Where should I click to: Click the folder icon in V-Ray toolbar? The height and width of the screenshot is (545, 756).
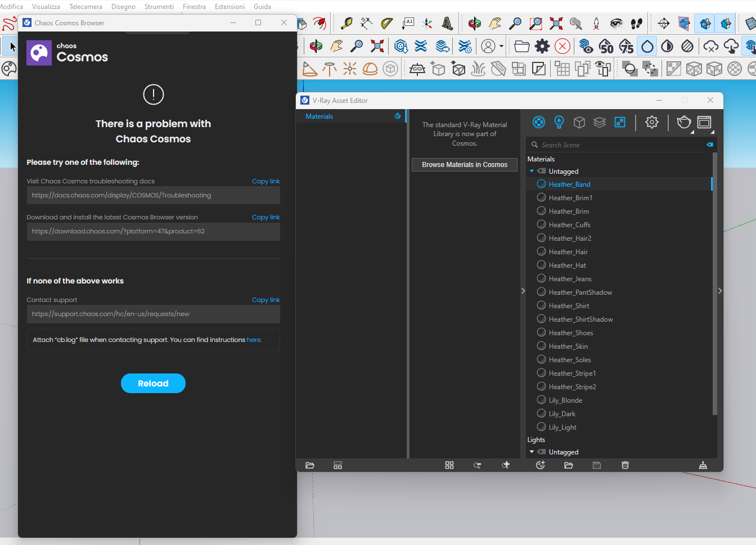tap(522, 46)
